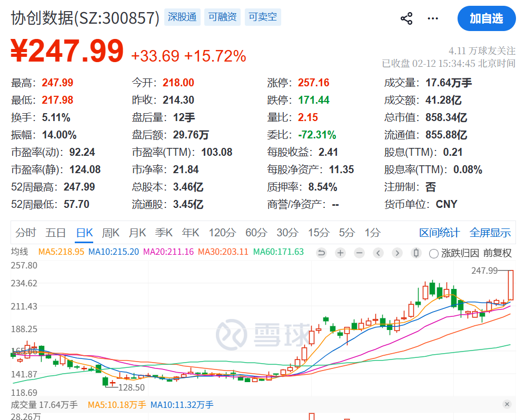The image size is (526, 420).
Task: Close the 成交量 volume indicator panel
Action: (x=507, y=404)
